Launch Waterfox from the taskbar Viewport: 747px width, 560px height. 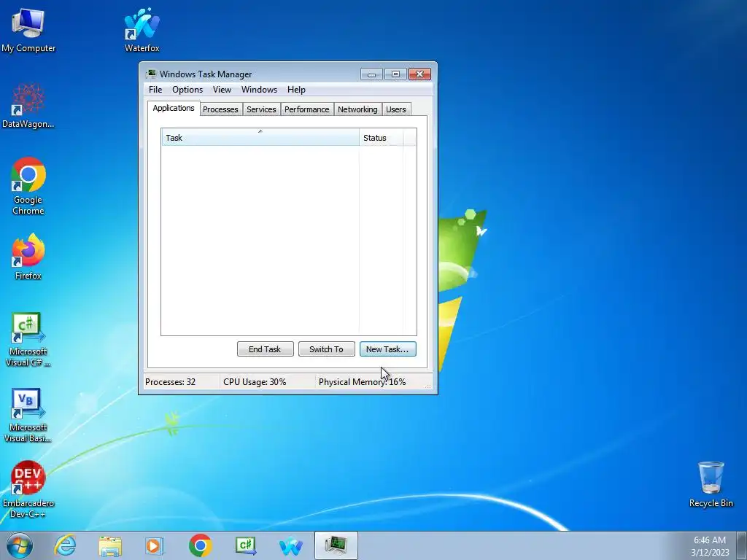[x=290, y=545]
